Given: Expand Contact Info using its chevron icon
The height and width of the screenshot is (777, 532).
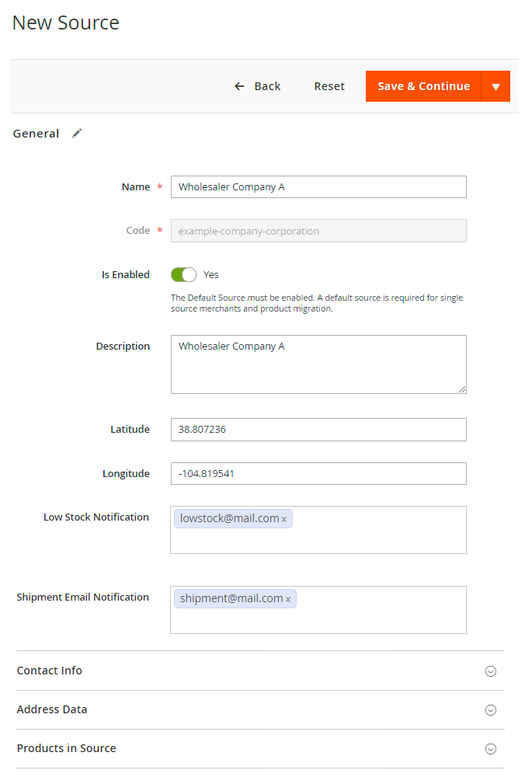Looking at the screenshot, I should (x=490, y=671).
